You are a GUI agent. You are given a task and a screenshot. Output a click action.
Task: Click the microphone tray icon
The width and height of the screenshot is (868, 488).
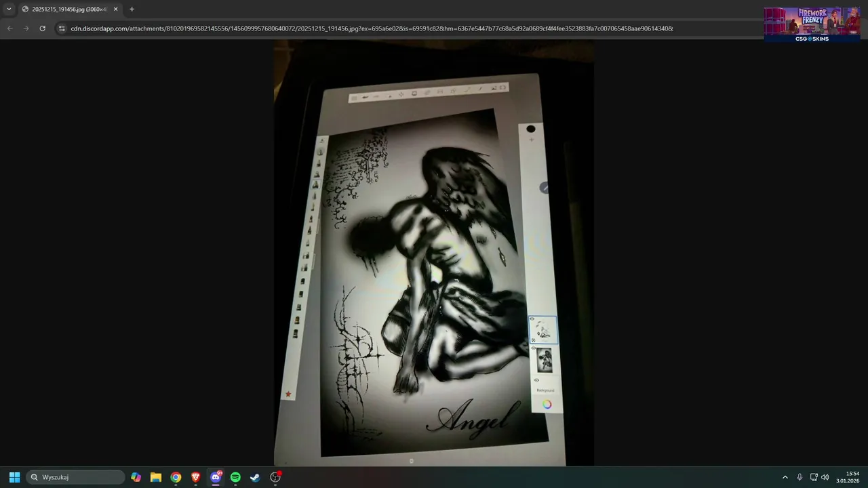click(x=800, y=477)
